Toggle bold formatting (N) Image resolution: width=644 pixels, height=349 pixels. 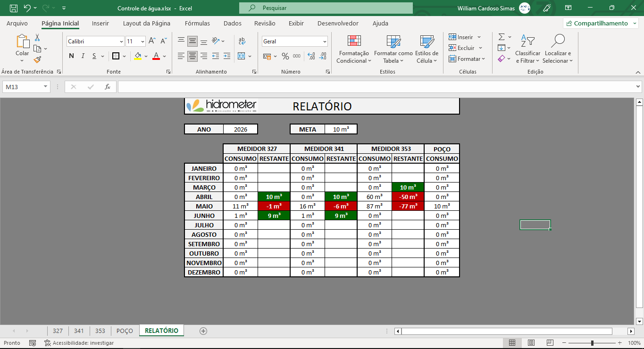point(72,56)
